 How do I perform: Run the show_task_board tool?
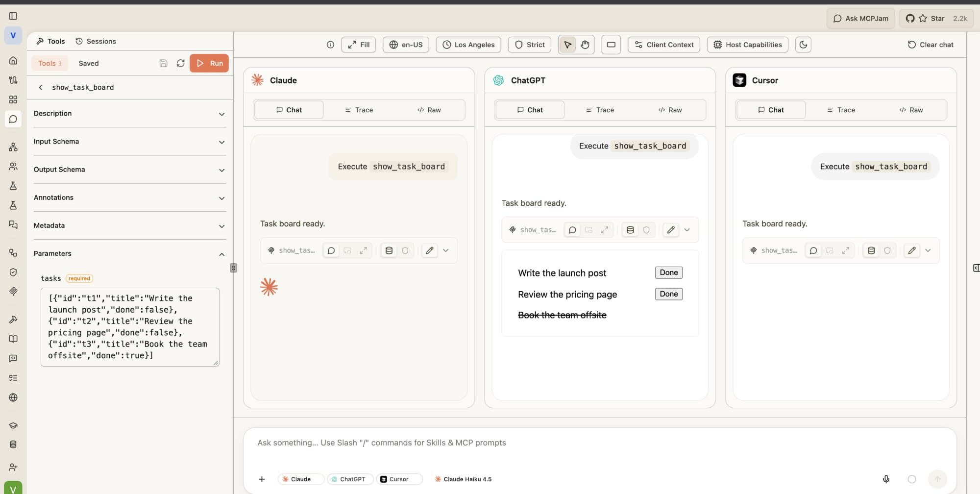pyautogui.click(x=209, y=63)
